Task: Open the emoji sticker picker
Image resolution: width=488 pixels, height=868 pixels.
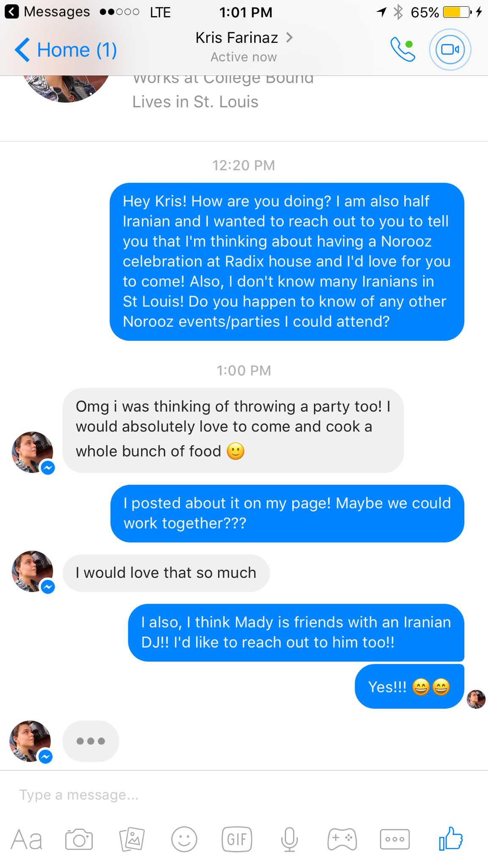Action: pos(184,839)
